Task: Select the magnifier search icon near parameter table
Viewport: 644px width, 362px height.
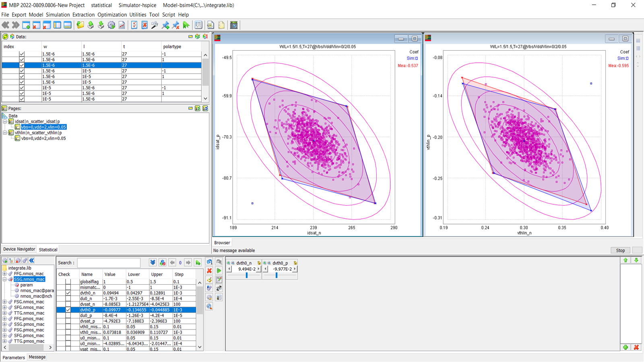Action: tap(209, 306)
